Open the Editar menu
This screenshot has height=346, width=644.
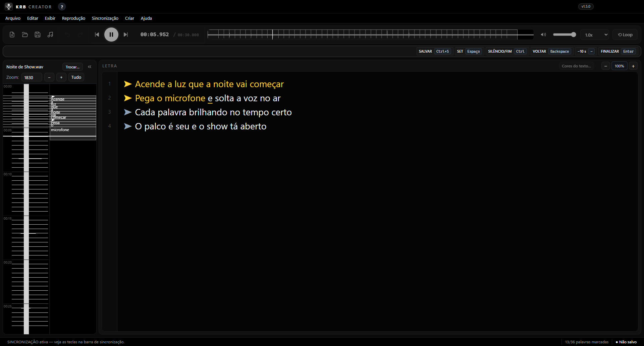(x=33, y=18)
